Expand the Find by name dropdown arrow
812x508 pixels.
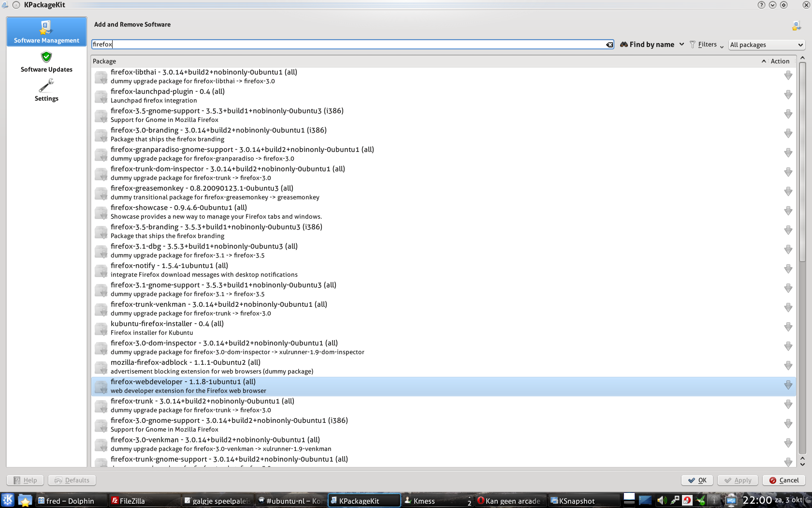coord(681,45)
